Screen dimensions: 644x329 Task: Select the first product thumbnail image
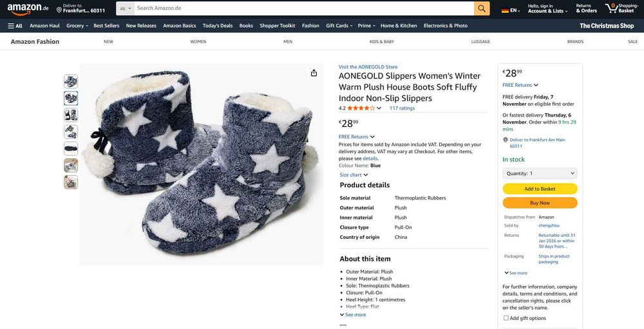tap(71, 81)
